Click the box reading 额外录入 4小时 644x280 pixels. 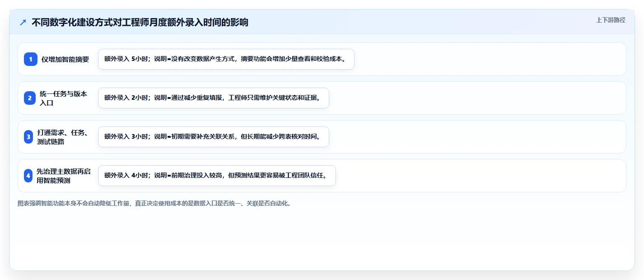[217, 176]
